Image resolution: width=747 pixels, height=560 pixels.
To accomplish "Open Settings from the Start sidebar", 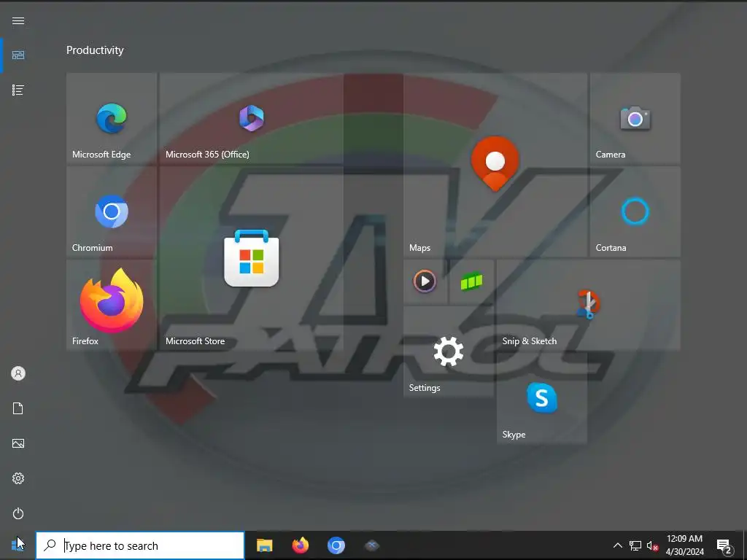I will [x=18, y=478].
